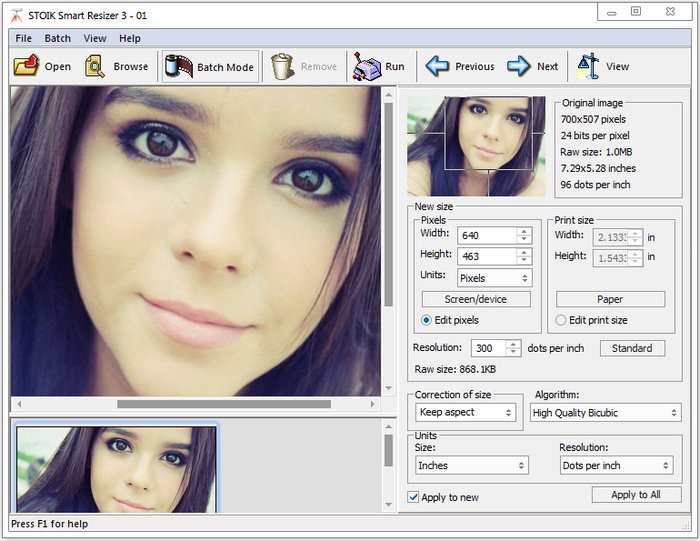This screenshot has height=541, width=700.
Task: Click the horizontal scrollbar under the preview
Action: pyautogui.click(x=223, y=404)
